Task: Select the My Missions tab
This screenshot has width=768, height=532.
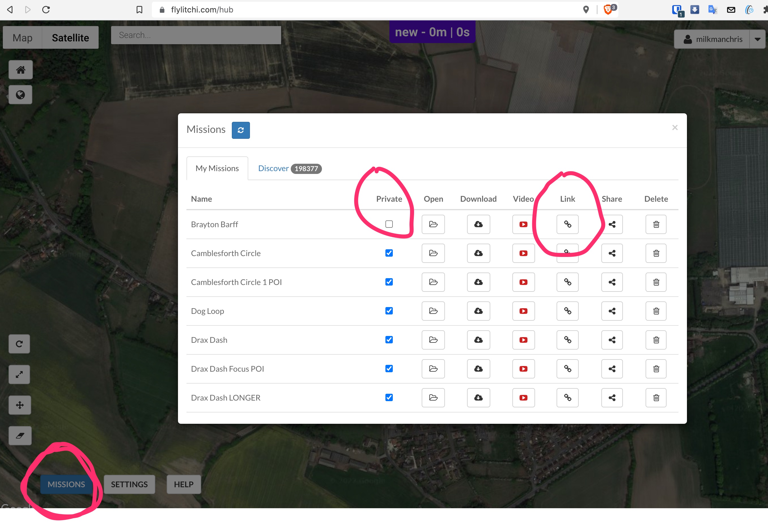Action: pyautogui.click(x=217, y=168)
